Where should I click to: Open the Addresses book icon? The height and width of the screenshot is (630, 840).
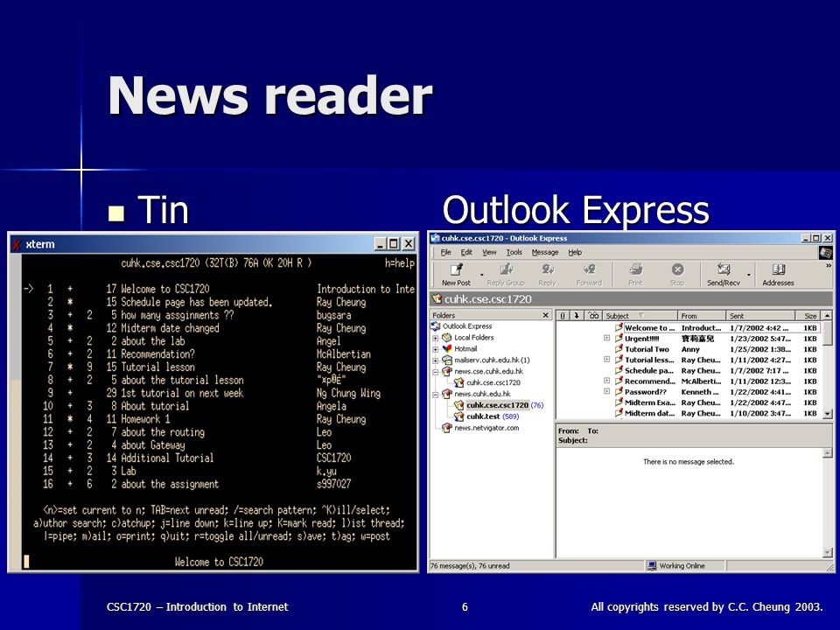point(779,269)
